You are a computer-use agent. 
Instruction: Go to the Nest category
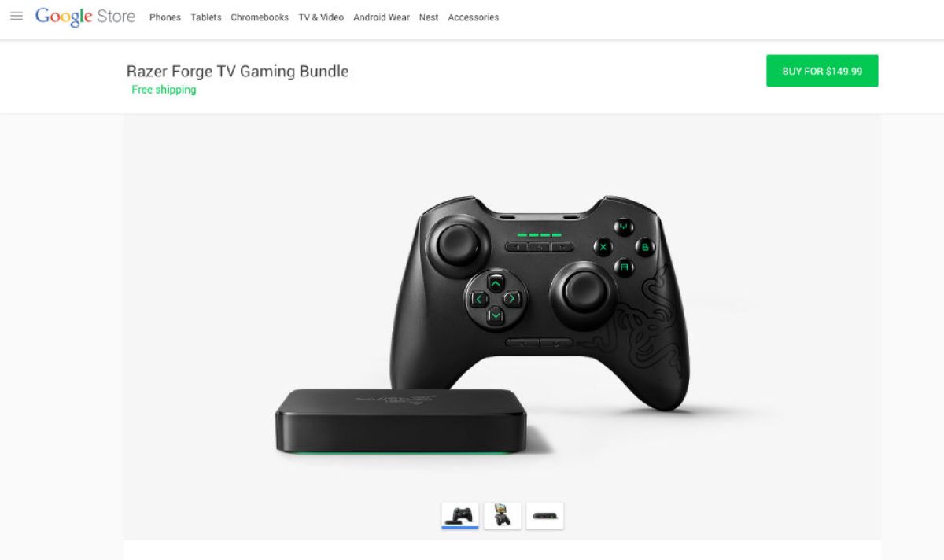[429, 17]
